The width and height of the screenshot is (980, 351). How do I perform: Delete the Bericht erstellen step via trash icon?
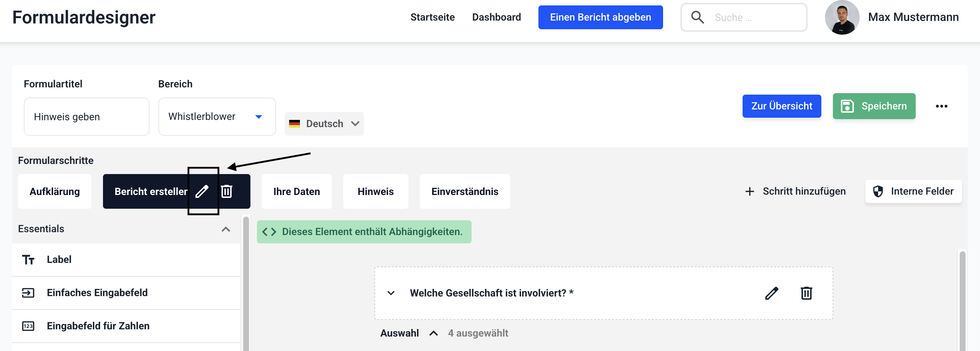pyautogui.click(x=227, y=191)
